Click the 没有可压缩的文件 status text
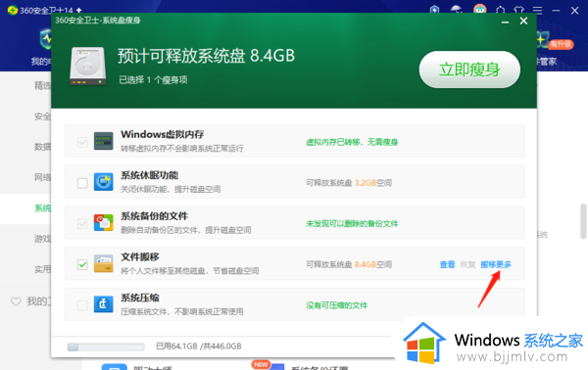Image resolution: width=588 pixels, height=370 pixels. pyautogui.click(x=337, y=305)
